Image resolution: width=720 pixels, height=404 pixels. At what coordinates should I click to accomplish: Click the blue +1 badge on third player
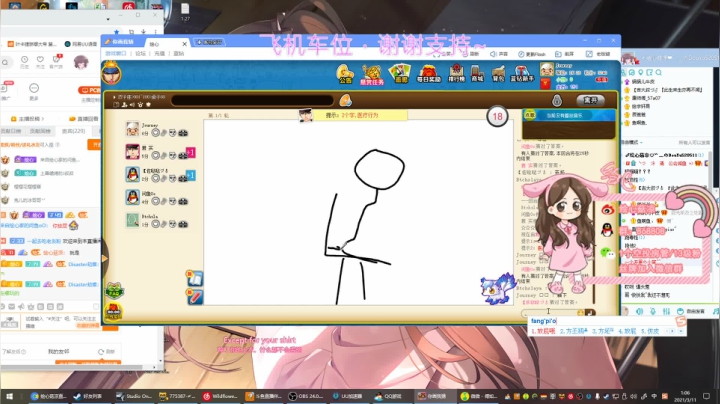(x=191, y=175)
